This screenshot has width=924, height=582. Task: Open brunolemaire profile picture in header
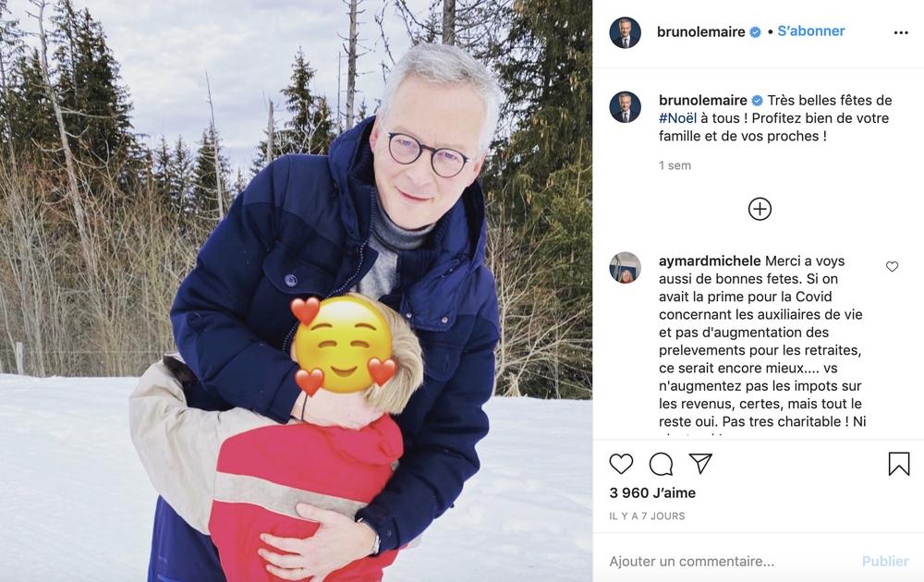(x=625, y=32)
